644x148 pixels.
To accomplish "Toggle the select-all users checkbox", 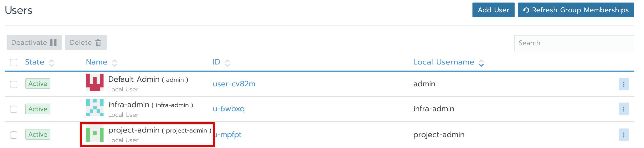I will pos(14,62).
